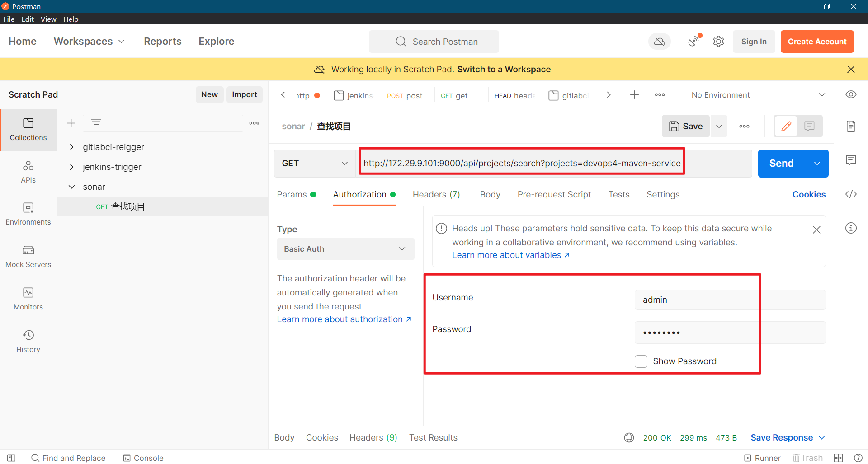
Task: Open the documentation icon in right sidebar
Action: tap(851, 126)
